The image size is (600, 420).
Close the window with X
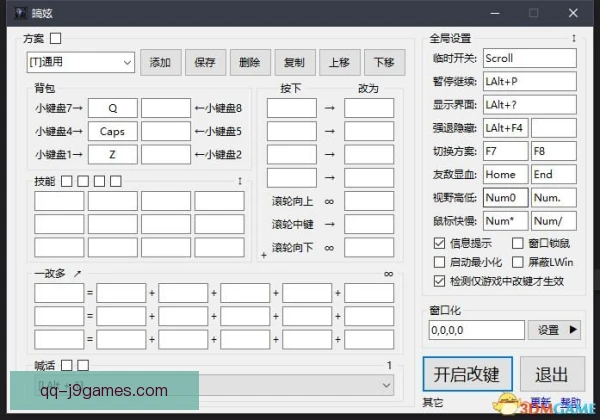tap(573, 13)
